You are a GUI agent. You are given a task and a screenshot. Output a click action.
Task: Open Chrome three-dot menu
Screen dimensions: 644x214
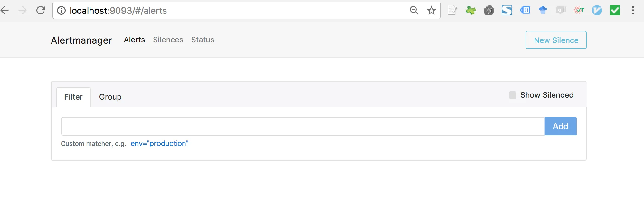tap(633, 10)
